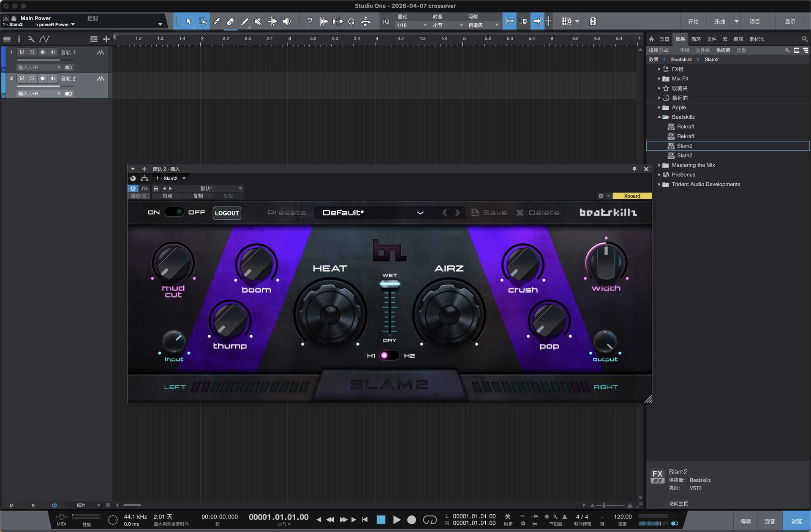Click the Play transport button
Screen dimensions: 811x532
397,520
